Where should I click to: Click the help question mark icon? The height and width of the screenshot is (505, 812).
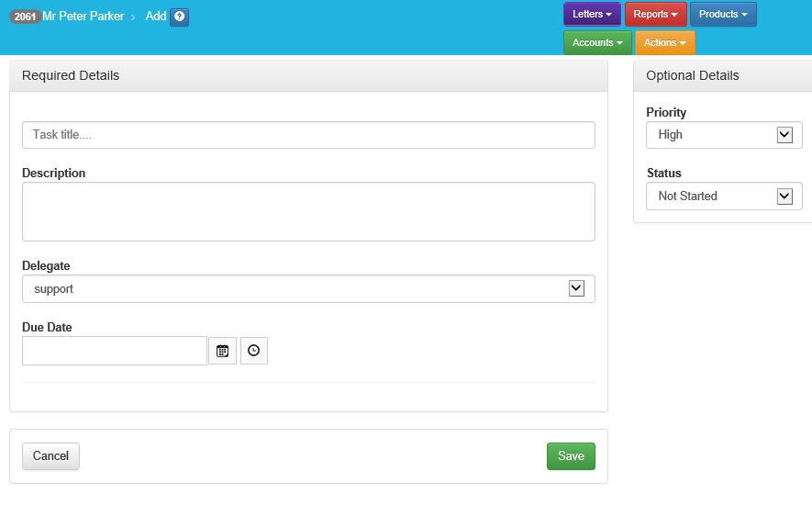pyautogui.click(x=179, y=17)
